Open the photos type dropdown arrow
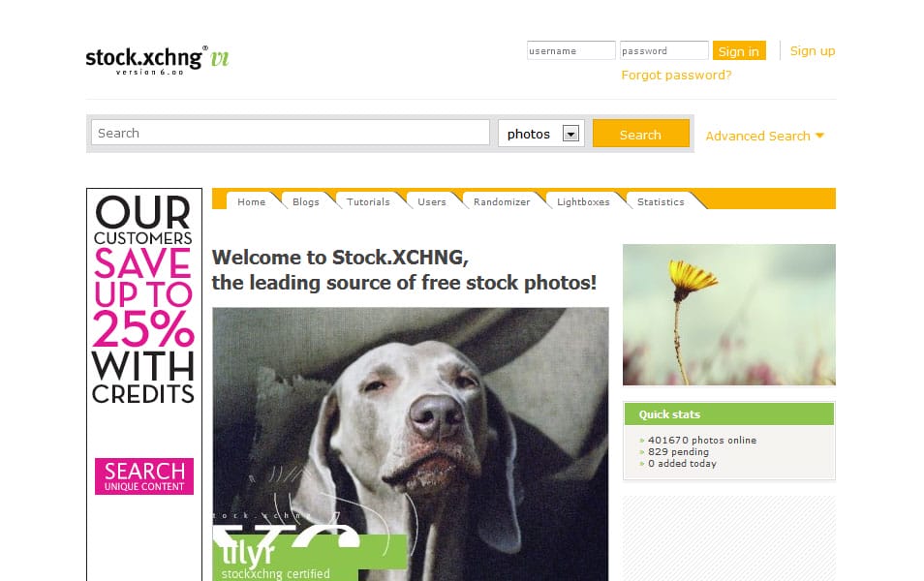The image size is (924, 581). click(570, 134)
